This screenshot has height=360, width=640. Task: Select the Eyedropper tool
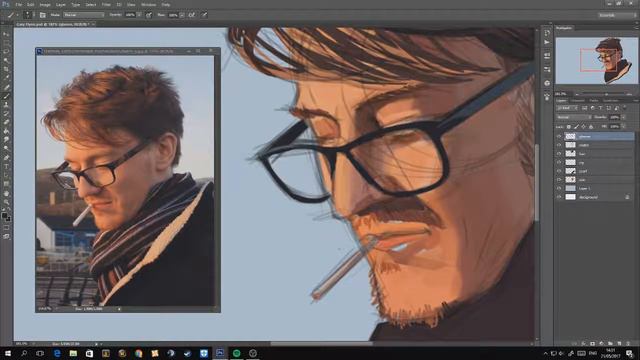point(6,78)
